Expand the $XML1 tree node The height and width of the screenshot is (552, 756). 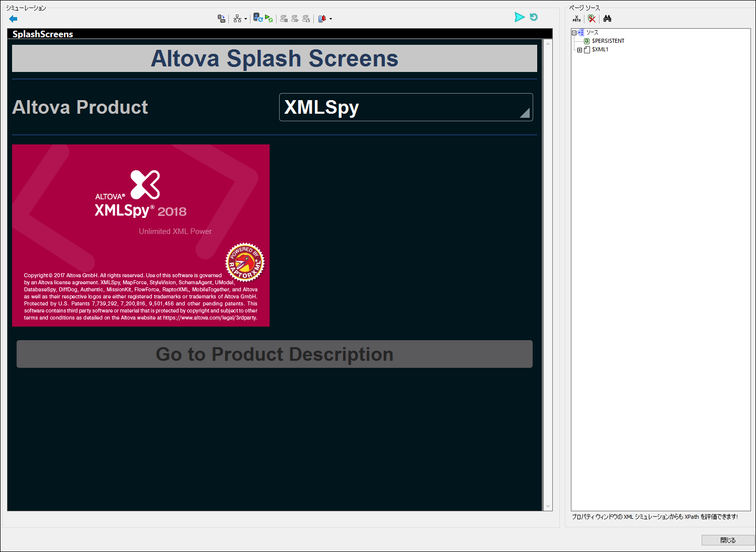(x=579, y=50)
